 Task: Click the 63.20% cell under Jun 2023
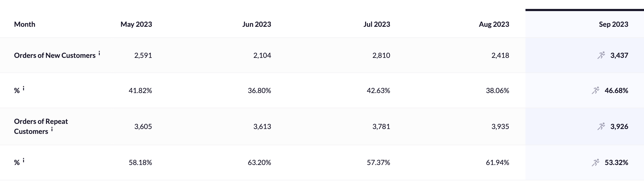coord(259,163)
